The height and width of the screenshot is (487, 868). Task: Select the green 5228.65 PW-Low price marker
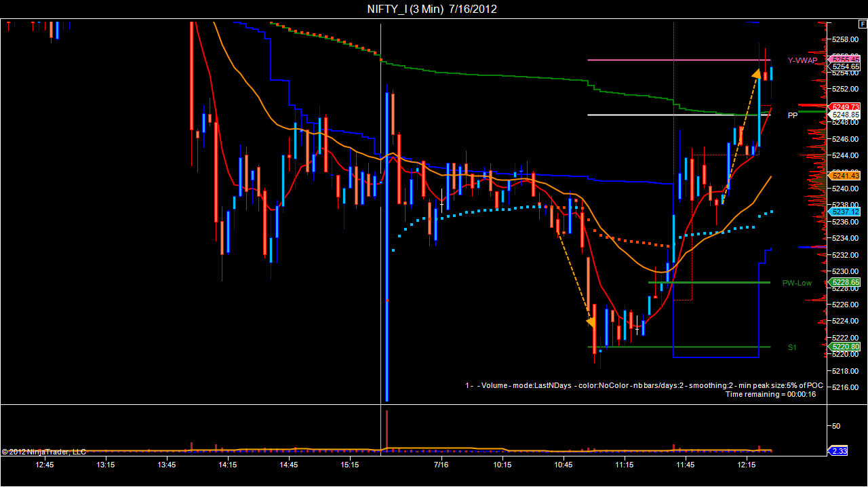846,282
